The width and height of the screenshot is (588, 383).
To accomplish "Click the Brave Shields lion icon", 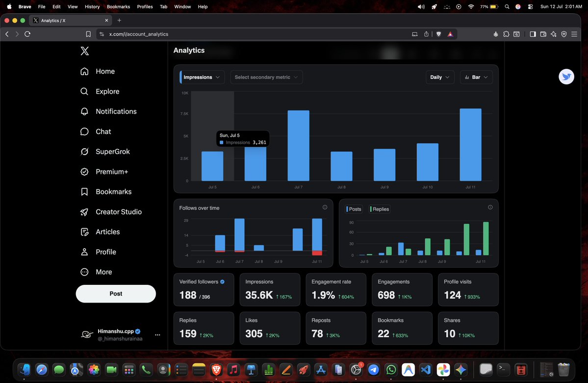I will point(438,34).
